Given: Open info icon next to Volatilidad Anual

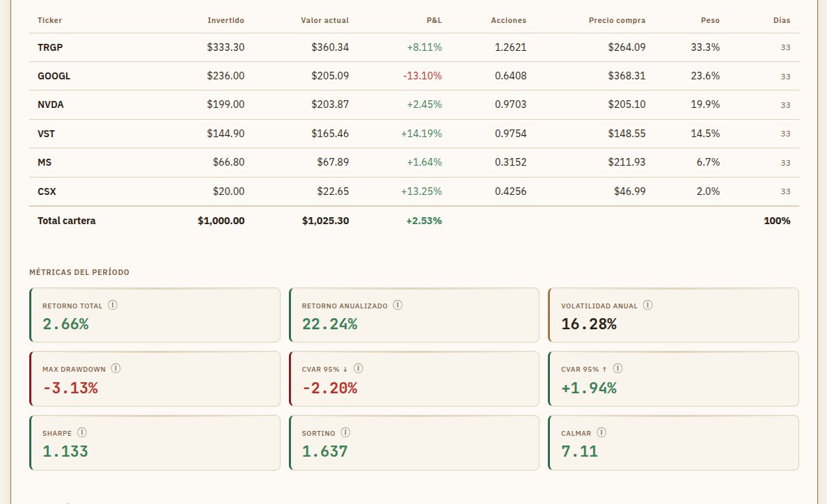Looking at the screenshot, I should point(647,305).
